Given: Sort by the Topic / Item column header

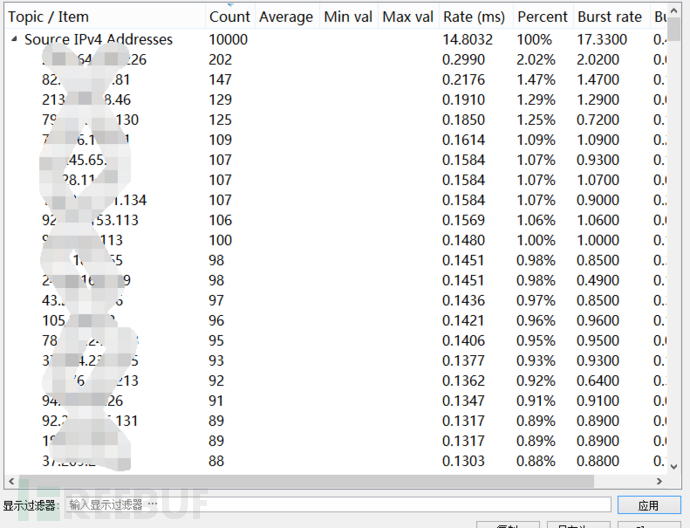Looking at the screenshot, I should click(105, 17).
